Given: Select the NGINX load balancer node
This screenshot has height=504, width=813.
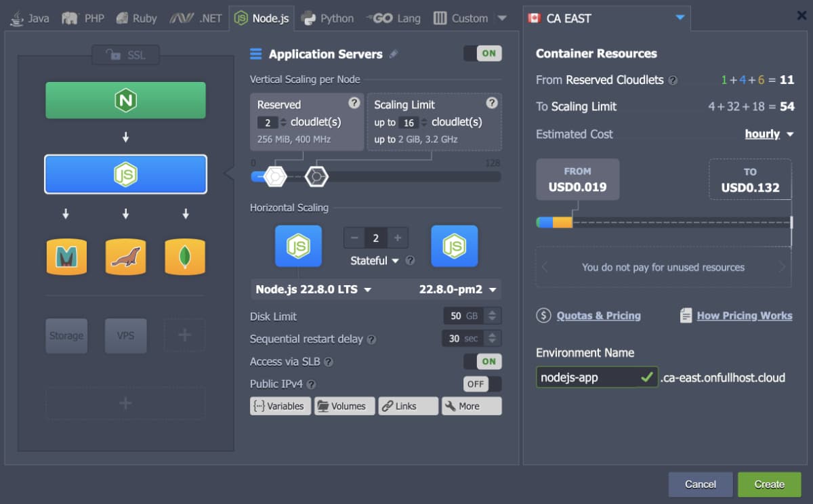Looking at the screenshot, I should 125,100.
